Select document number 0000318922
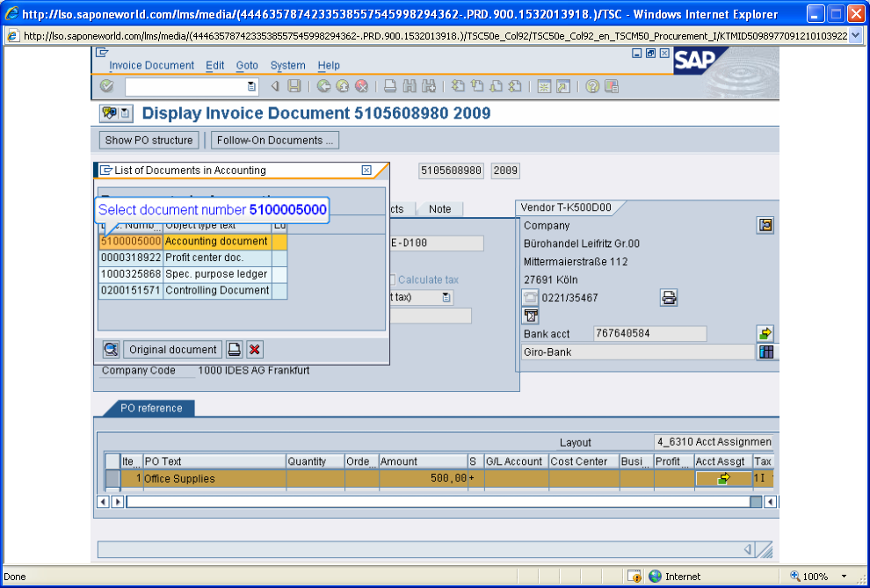The image size is (870, 588). coord(131,258)
